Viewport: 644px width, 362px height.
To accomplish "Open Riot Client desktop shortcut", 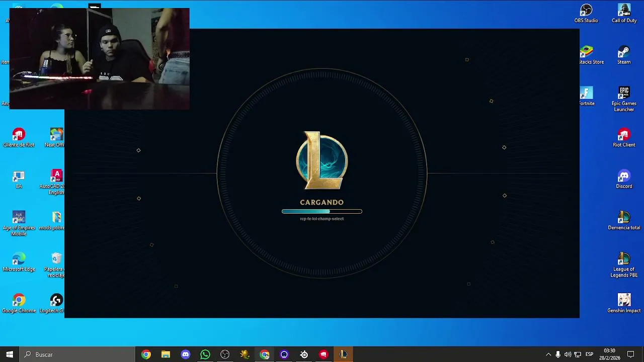I will (x=624, y=138).
